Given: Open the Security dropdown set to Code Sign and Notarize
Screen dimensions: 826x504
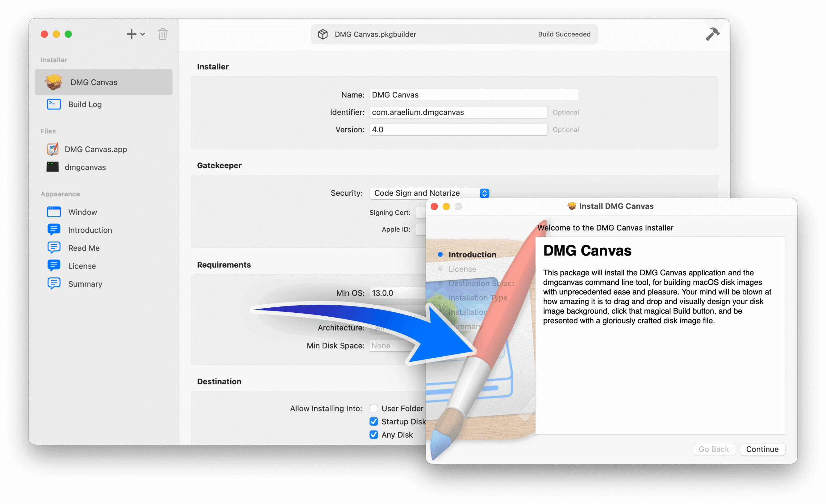Looking at the screenshot, I should click(x=429, y=193).
